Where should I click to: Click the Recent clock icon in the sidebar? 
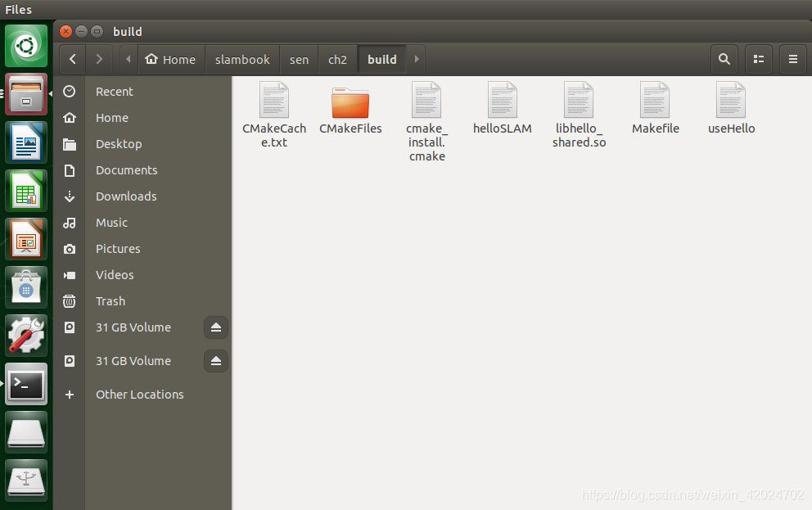coord(70,92)
